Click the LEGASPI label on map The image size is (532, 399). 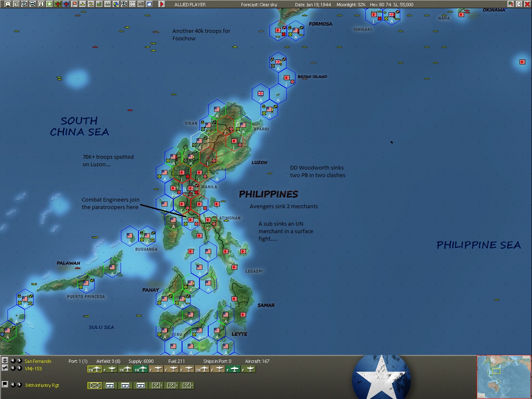point(254,271)
